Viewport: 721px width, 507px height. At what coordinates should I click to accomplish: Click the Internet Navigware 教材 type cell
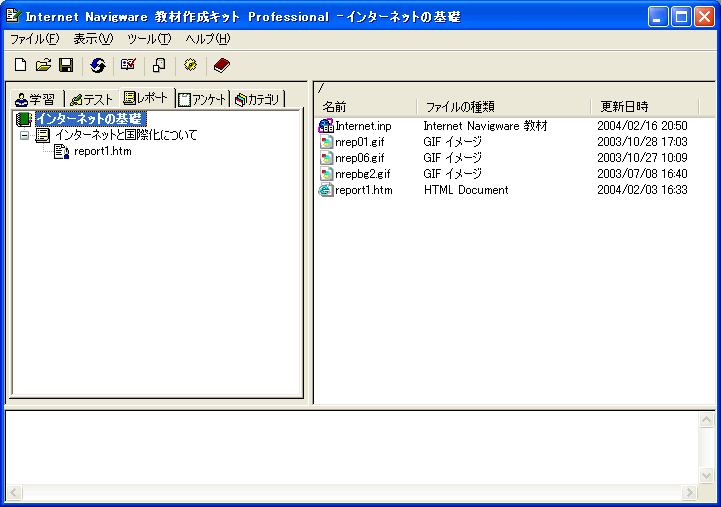[486, 126]
